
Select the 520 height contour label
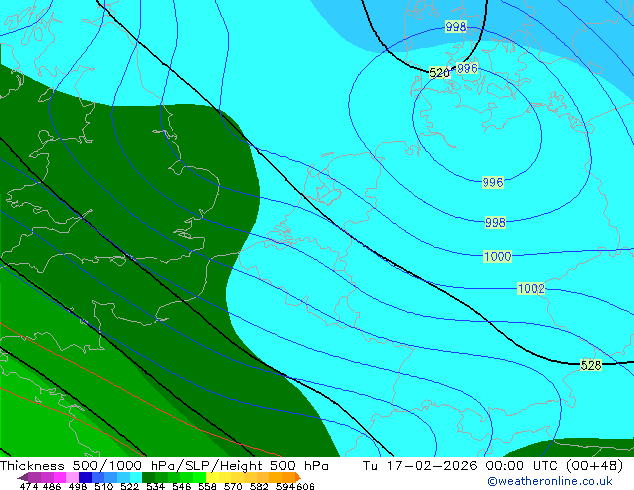click(439, 73)
